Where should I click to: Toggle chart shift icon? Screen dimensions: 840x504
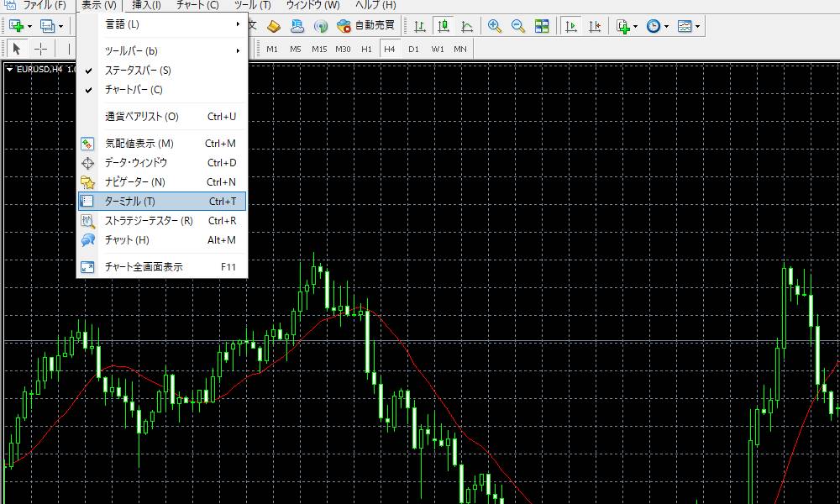pyautogui.click(x=595, y=26)
